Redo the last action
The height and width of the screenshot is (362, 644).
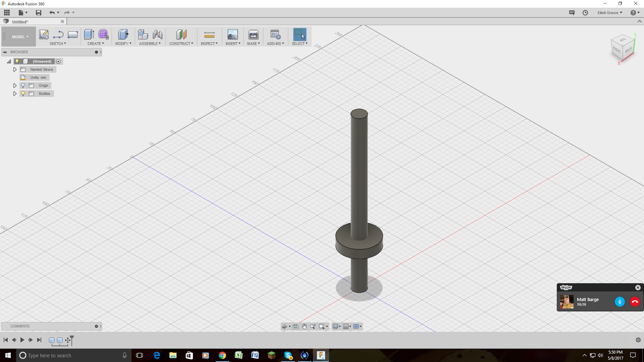[x=67, y=12]
